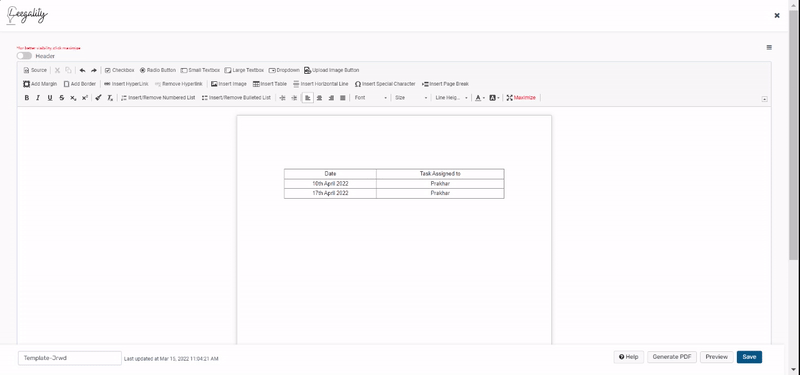Open the Font dropdown

[371, 97]
